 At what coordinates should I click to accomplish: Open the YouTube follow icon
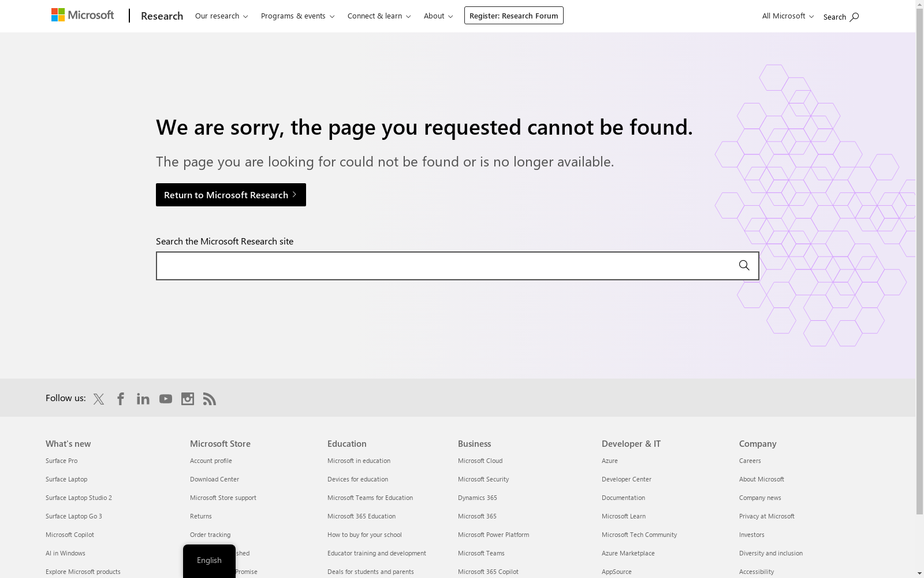[166, 399]
